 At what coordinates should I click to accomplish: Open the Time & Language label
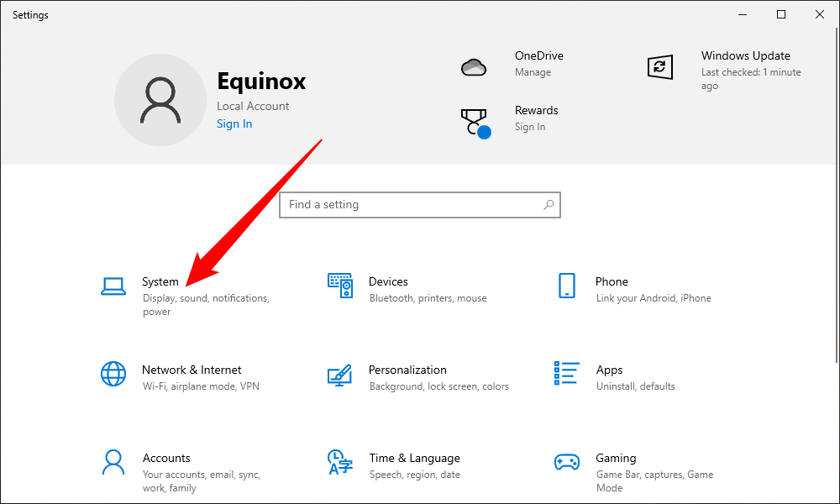point(415,459)
